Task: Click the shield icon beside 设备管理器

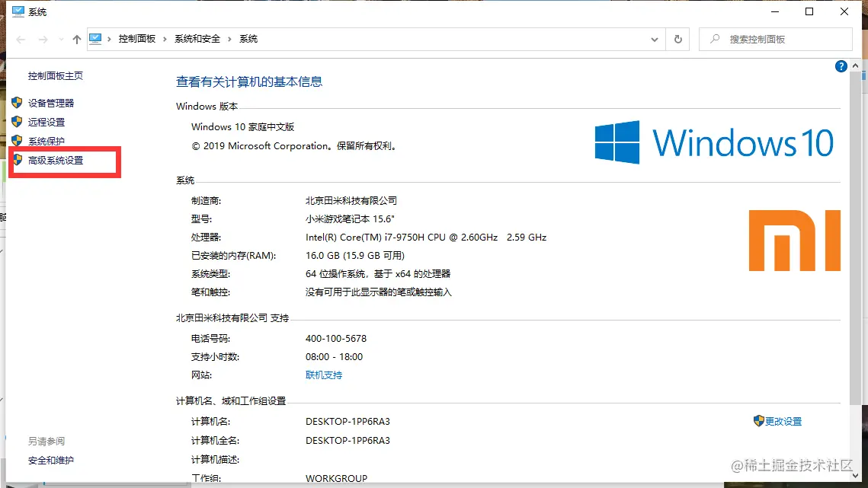Action: click(x=18, y=102)
